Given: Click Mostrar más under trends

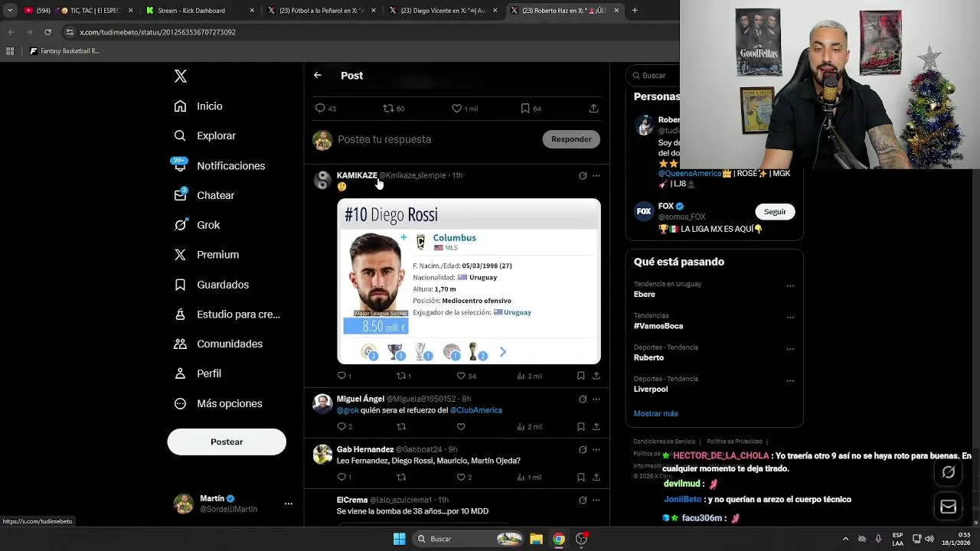Looking at the screenshot, I should (x=655, y=414).
